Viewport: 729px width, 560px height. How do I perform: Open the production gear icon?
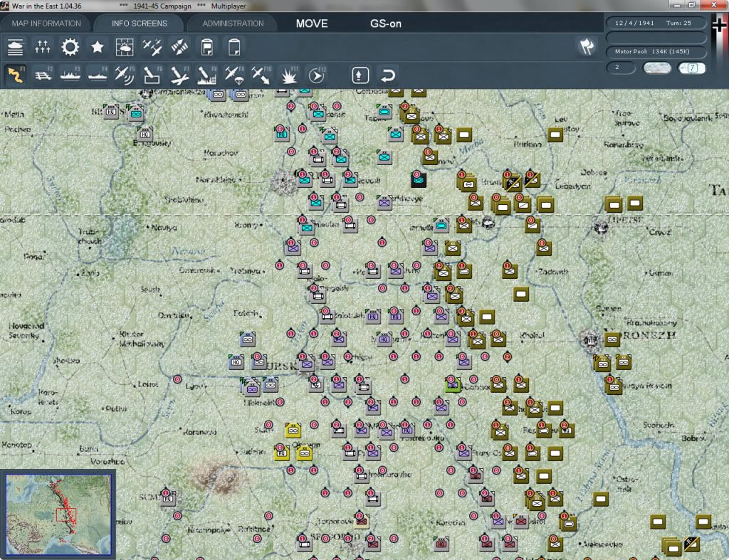[x=70, y=47]
